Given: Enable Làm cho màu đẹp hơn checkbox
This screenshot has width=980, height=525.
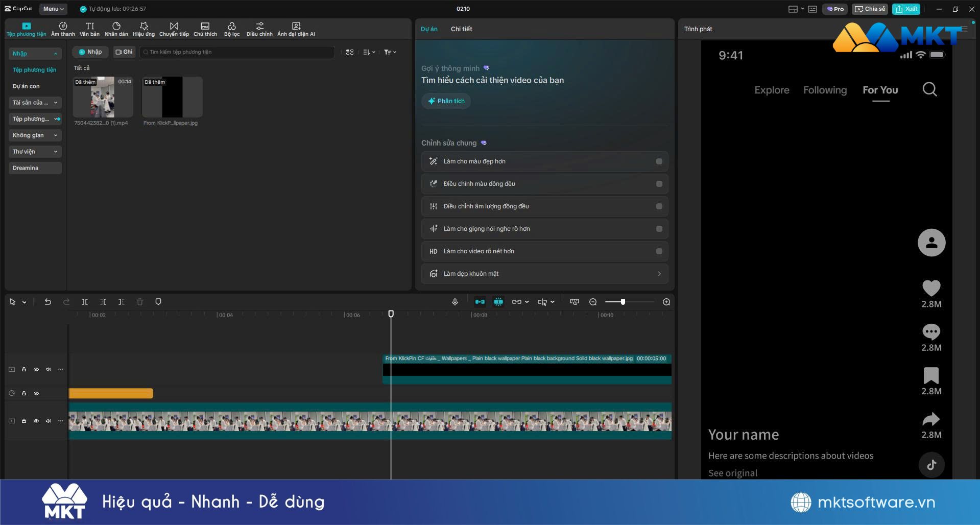Looking at the screenshot, I should 659,161.
